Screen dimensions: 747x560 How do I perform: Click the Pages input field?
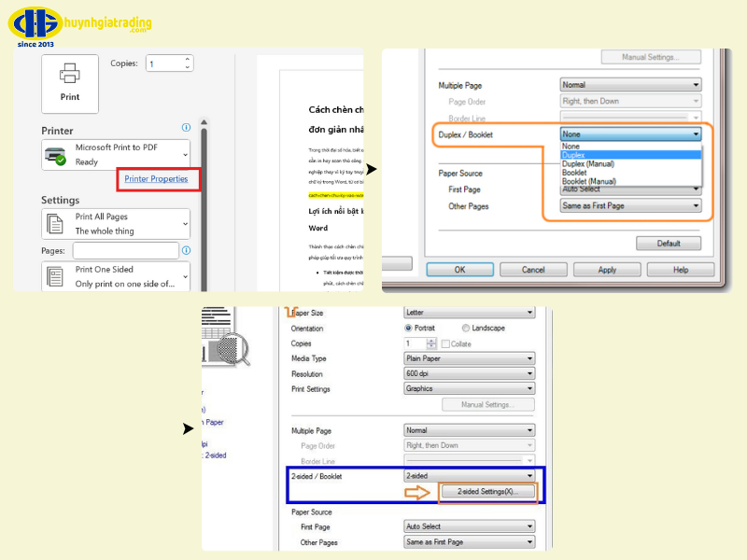click(x=125, y=251)
